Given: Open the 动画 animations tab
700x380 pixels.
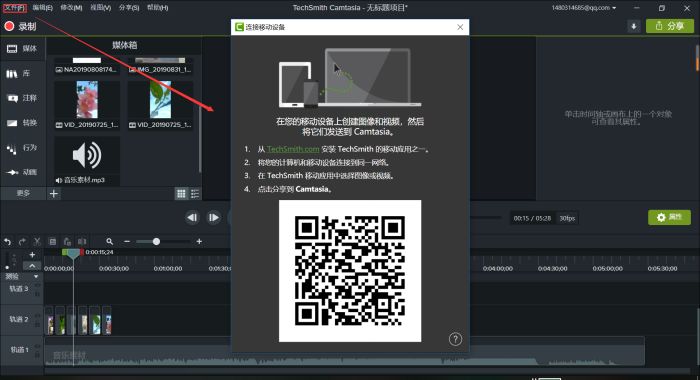Looking at the screenshot, I should tap(22, 172).
